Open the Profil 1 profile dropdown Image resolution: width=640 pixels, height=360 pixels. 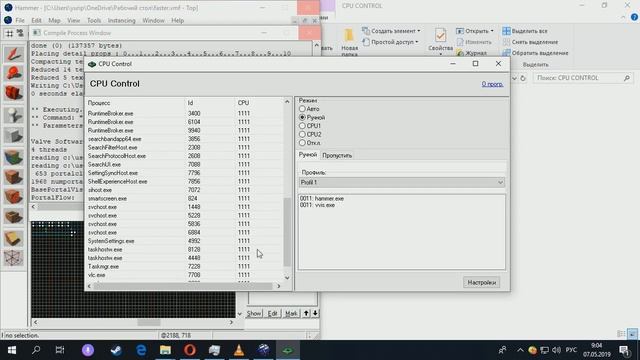tap(402, 182)
